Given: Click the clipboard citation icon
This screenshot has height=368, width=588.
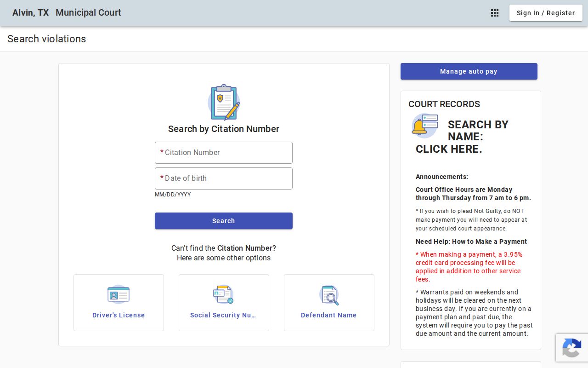Looking at the screenshot, I should tap(224, 102).
